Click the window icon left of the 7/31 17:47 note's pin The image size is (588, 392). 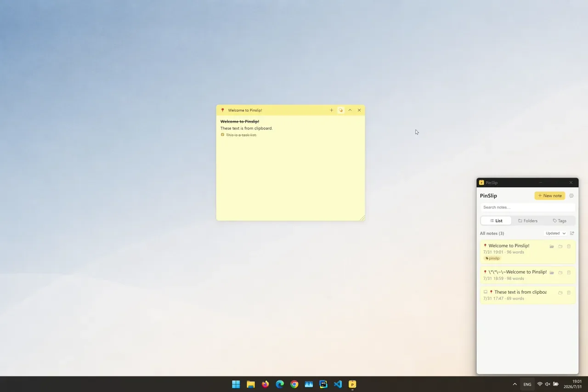tap(486, 292)
